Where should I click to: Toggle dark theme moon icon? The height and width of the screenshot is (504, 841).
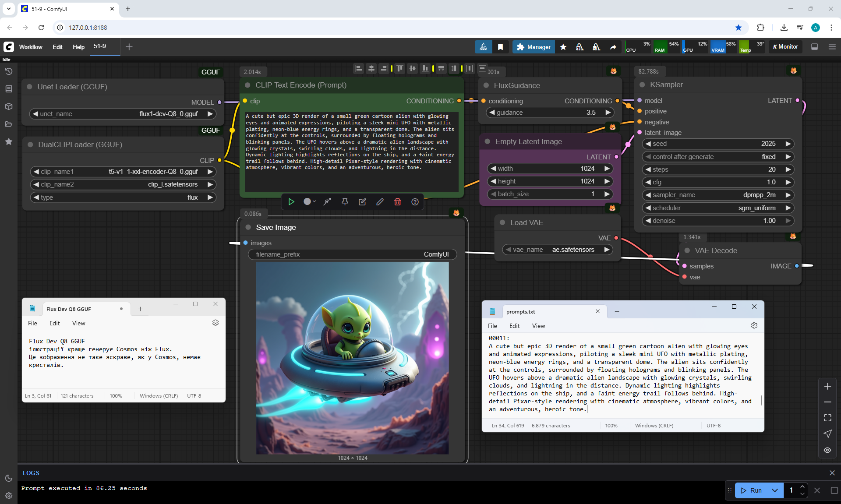pyautogui.click(x=8, y=478)
